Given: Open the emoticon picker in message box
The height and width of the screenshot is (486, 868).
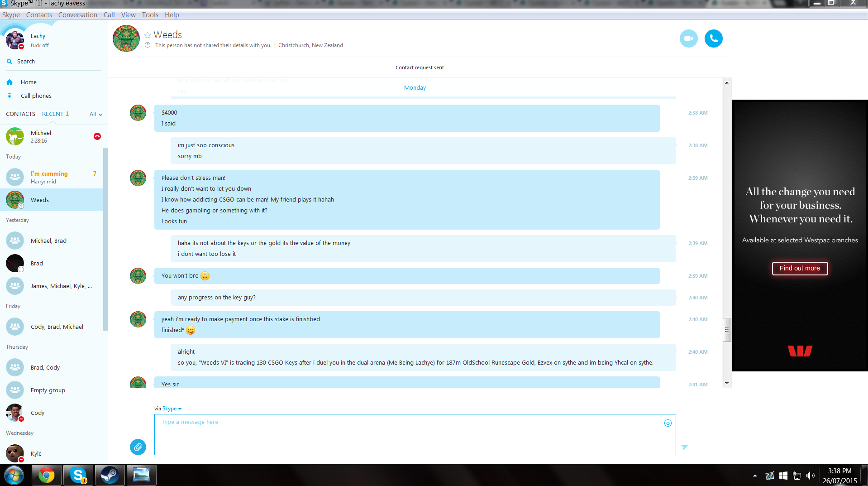Looking at the screenshot, I should (x=668, y=423).
